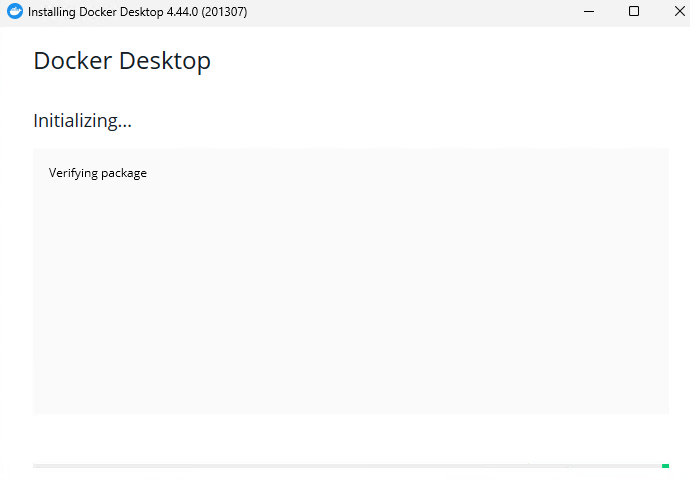
Task: Click the 'Docker Desktop' heading
Action: point(122,61)
